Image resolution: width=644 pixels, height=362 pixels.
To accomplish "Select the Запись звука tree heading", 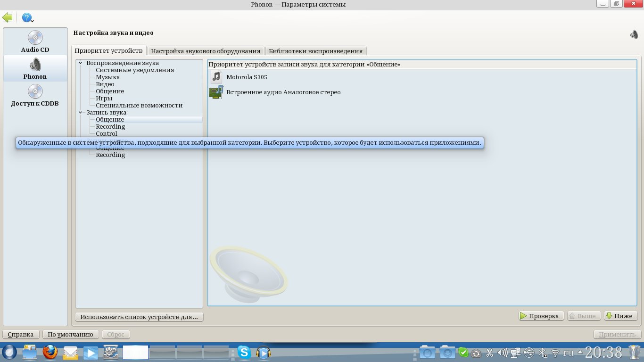I will coord(106,112).
